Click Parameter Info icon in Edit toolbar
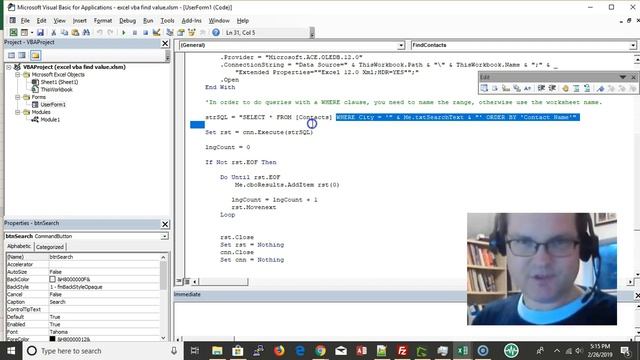 tap(506, 88)
